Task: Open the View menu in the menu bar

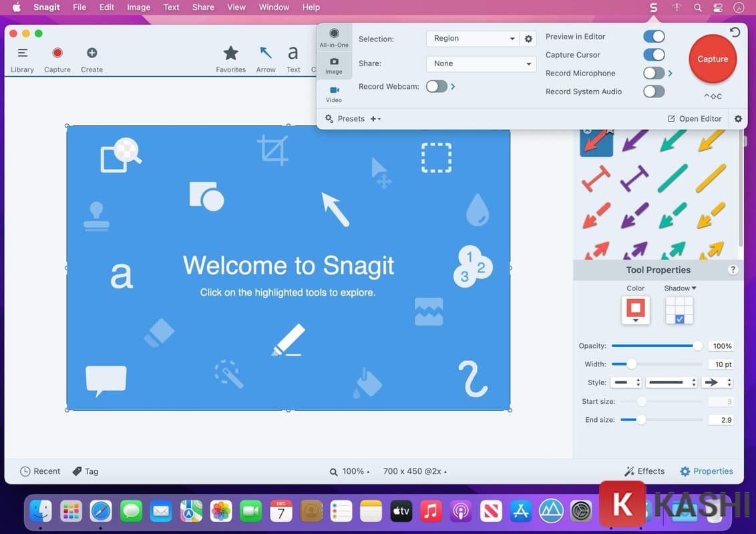Action: (236, 7)
